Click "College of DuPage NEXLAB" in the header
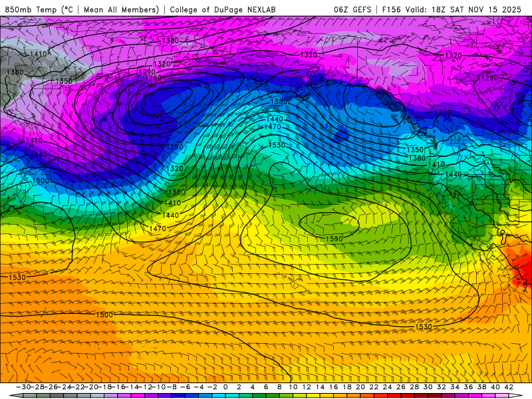 click(x=223, y=9)
